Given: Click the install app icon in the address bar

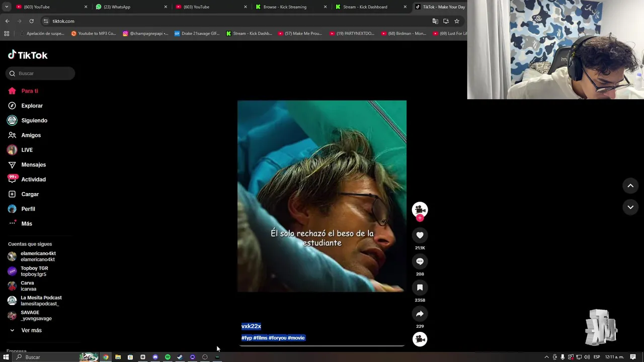Looking at the screenshot, I should point(446,21).
